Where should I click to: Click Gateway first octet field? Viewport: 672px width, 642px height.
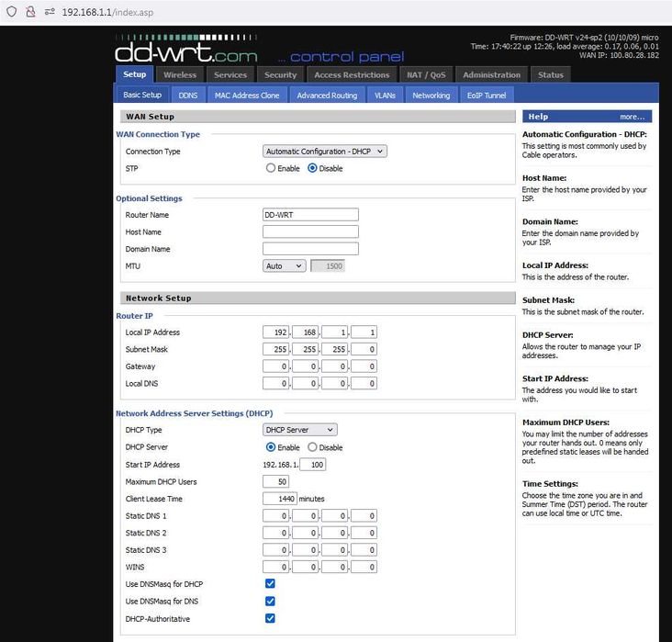[x=275, y=366]
